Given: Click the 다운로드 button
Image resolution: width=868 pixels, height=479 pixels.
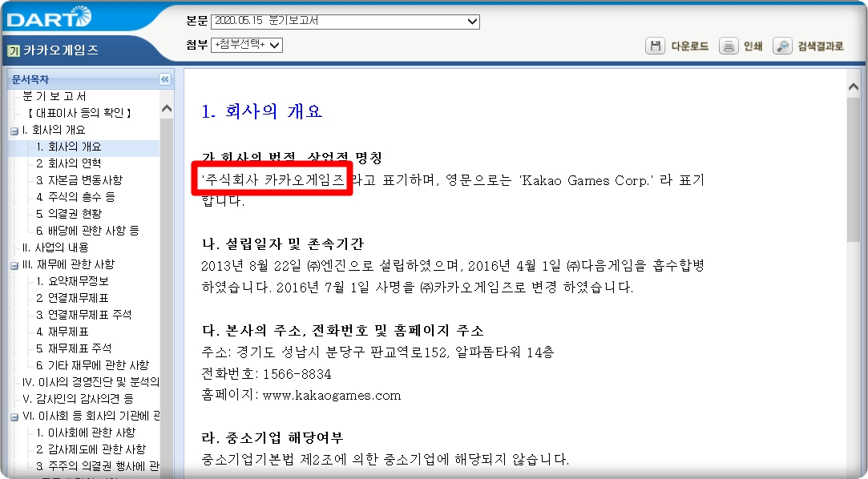Looking at the screenshot, I should (x=690, y=46).
